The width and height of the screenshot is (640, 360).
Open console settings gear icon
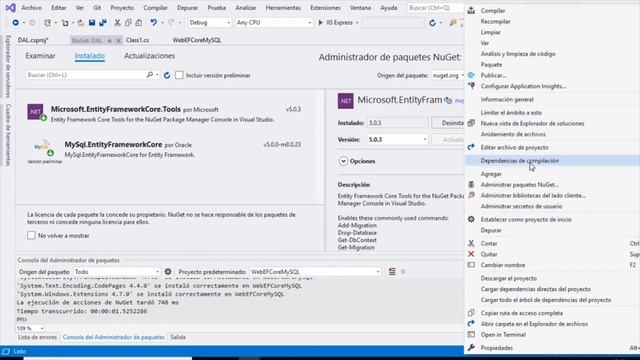[x=168, y=271]
